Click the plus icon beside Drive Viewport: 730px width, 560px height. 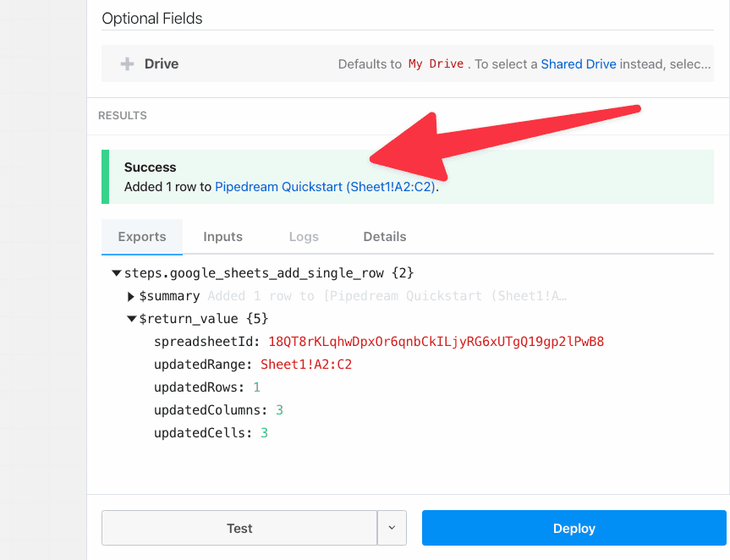coord(127,64)
